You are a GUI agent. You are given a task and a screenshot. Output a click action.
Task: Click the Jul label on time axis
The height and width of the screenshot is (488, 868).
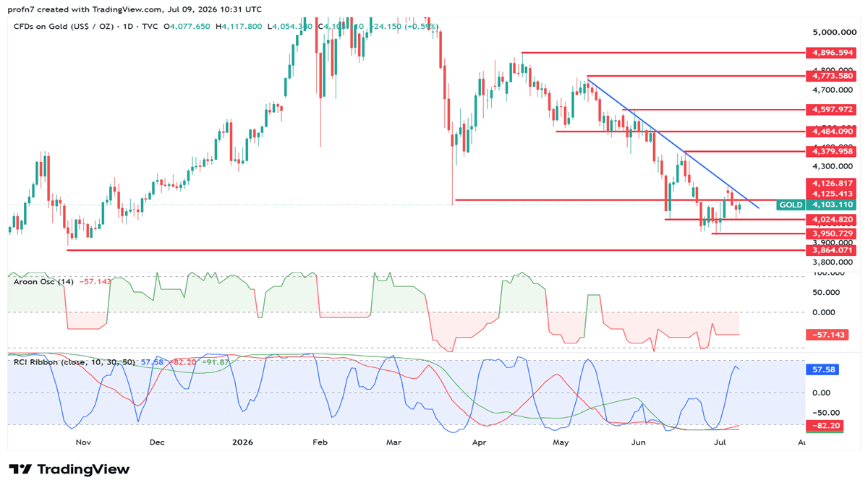pos(720,440)
